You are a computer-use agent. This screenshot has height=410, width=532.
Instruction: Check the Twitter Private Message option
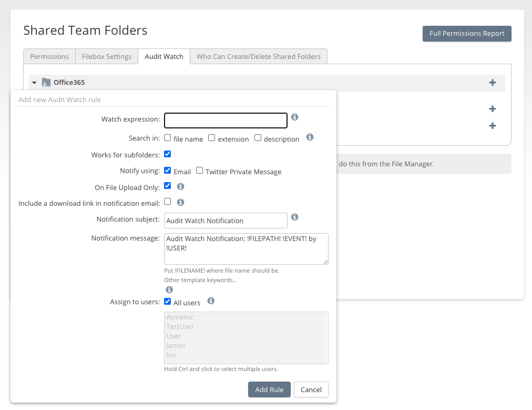pyautogui.click(x=200, y=171)
